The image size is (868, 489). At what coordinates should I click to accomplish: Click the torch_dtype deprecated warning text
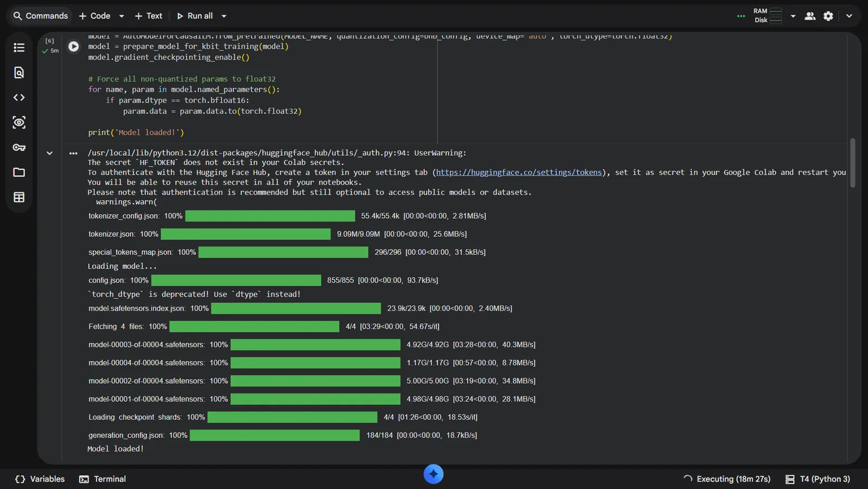pyautogui.click(x=194, y=294)
